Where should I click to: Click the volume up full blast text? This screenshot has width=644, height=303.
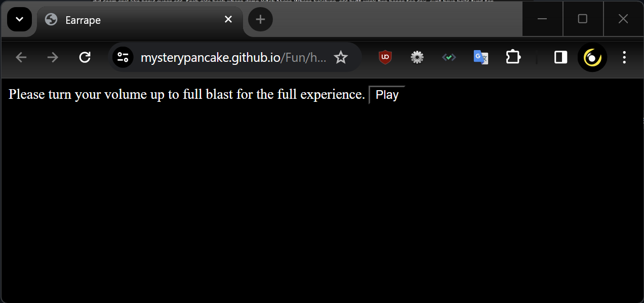(187, 94)
